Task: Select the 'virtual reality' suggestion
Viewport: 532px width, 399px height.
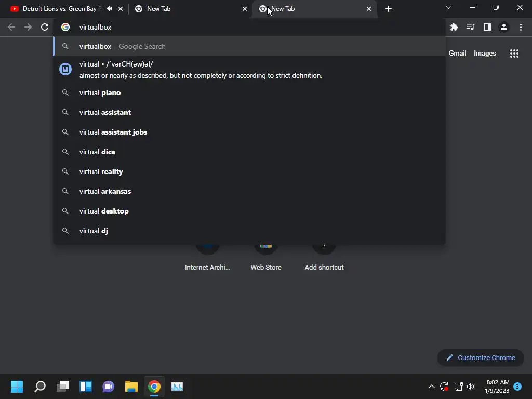Action: point(249,171)
